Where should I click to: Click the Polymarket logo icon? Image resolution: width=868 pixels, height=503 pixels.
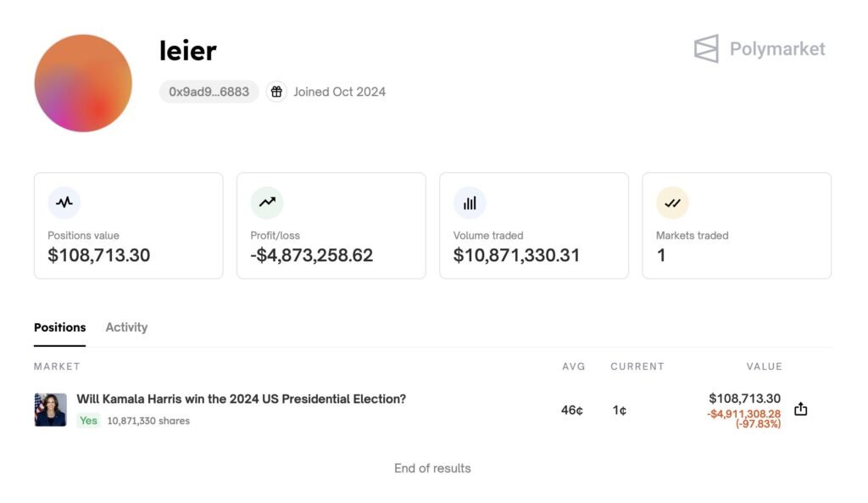(706, 49)
